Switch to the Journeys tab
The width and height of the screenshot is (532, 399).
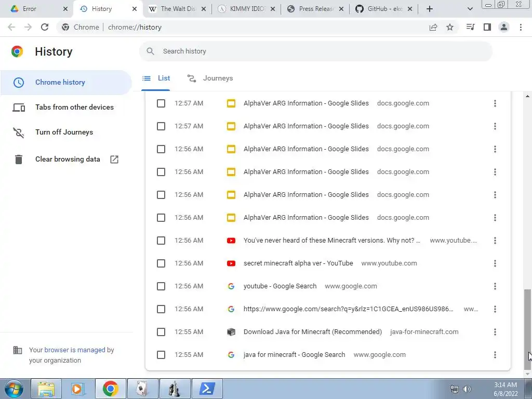click(210, 78)
